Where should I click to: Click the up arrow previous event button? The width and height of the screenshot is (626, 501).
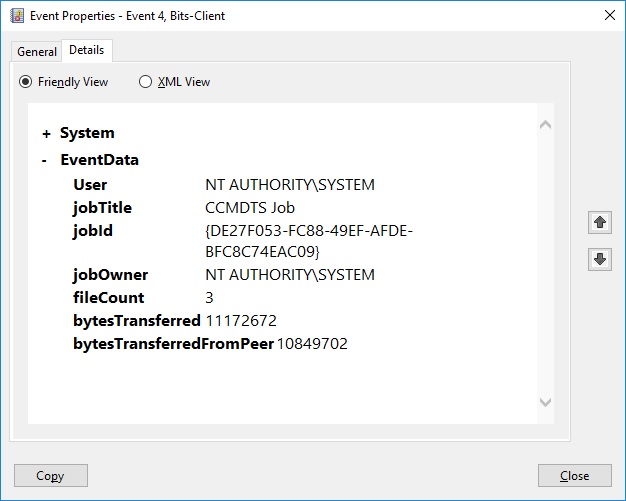[x=599, y=223]
